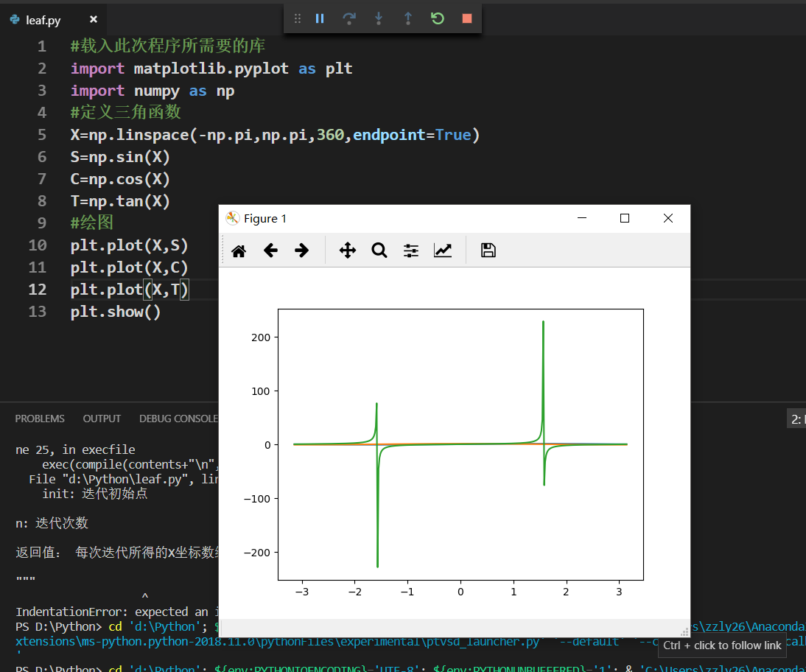The image size is (806, 672).
Task: Follow the ptvsd_launcher.py path link
Action: pos(278,642)
